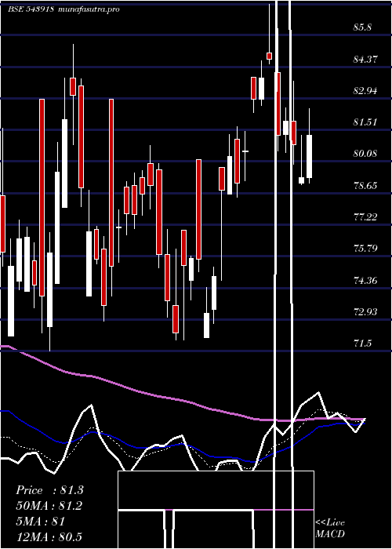
Task: Click the BSE 543918 chart title
Action: [x=31, y=9]
